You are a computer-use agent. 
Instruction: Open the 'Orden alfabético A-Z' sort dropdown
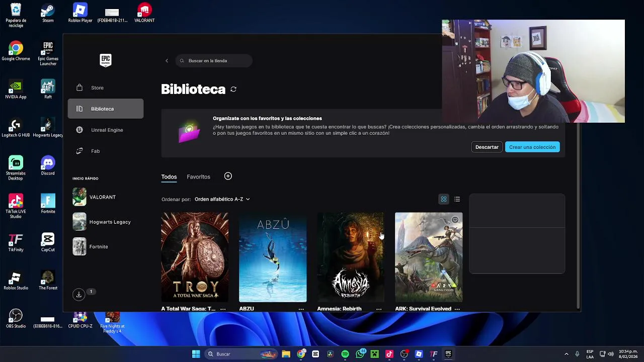(x=222, y=199)
